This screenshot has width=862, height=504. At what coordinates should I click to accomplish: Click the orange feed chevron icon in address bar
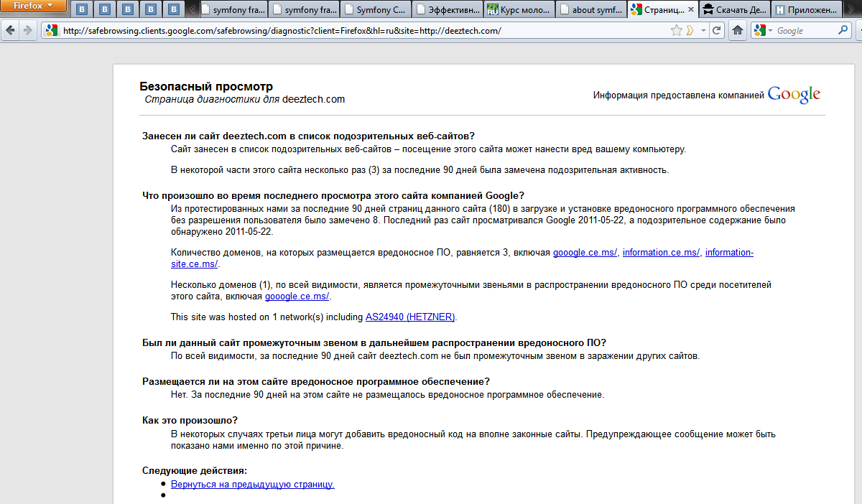point(689,30)
